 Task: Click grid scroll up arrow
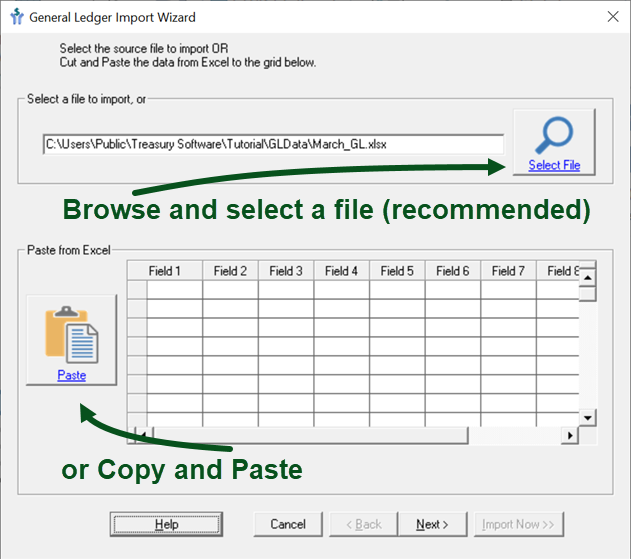point(588,278)
